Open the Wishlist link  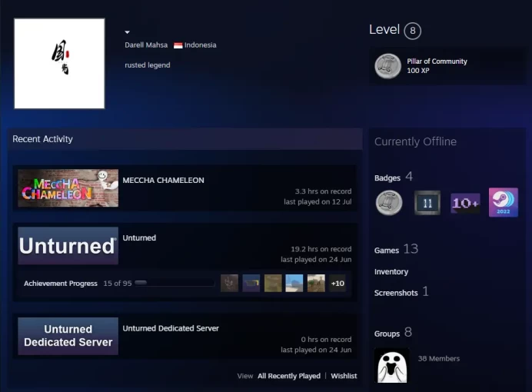(x=344, y=376)
